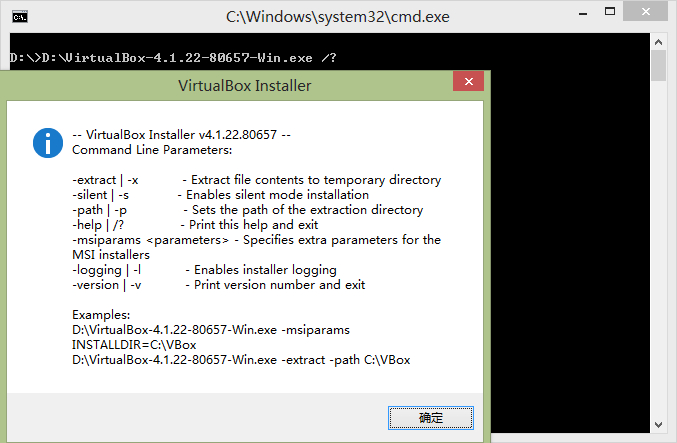Viewport: 677px width, 443px height.
Task: Click the VirtualBox Installer title bar text
Action: (244, 85)
